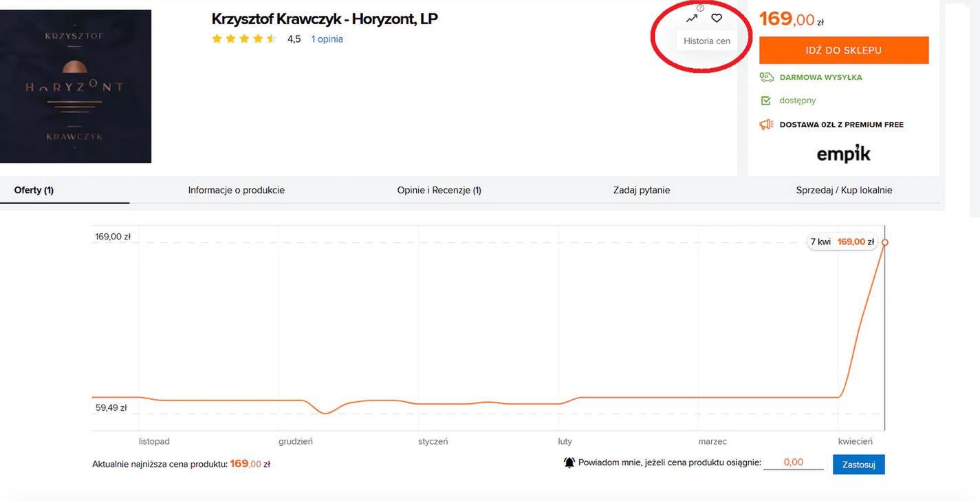Screen dimensions: 980x501
Task: Select the styczeń month label
Action: point(433,441)
